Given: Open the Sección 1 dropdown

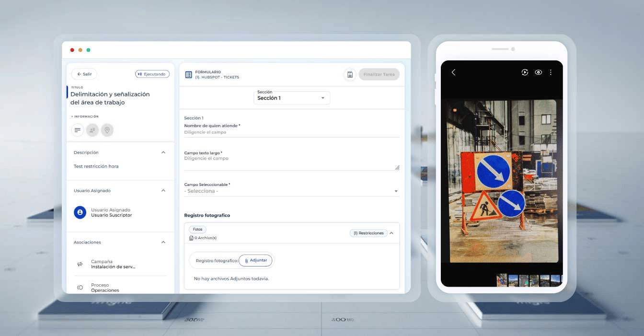Looking at the screenshot, I should (291, 98).
